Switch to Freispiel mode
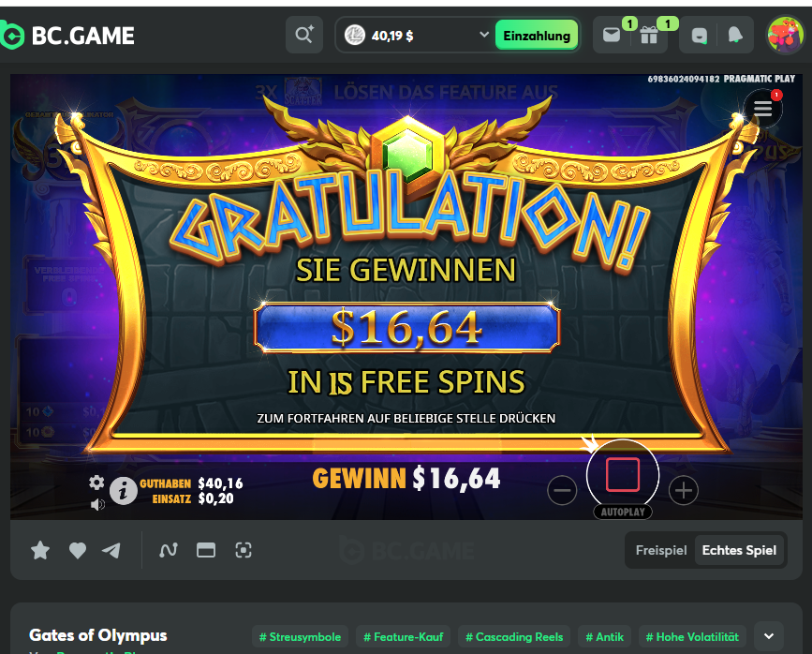Image resolution: width=812 pixels, height=654 pixels. 661,550
